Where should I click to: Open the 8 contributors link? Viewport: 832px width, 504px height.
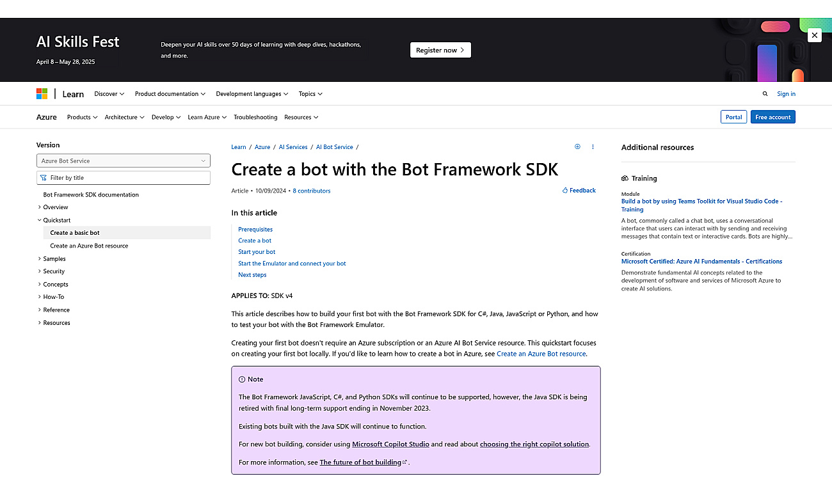312,191
